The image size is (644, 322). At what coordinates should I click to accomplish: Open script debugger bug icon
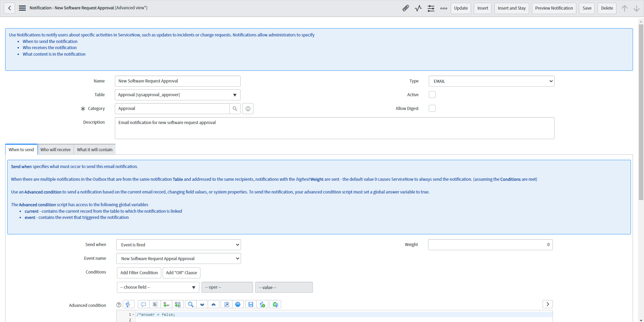(275, 304)
